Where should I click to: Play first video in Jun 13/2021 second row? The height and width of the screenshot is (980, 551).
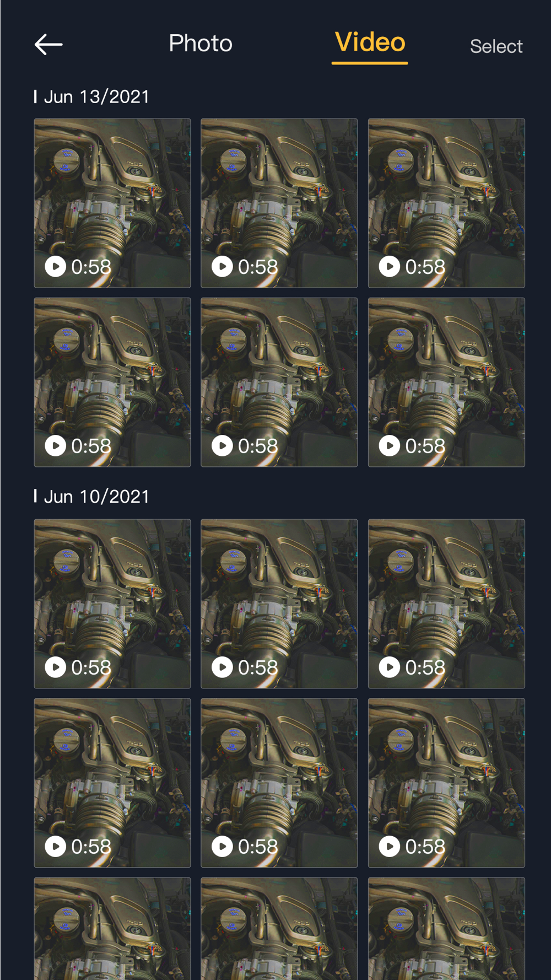(112, 382)
